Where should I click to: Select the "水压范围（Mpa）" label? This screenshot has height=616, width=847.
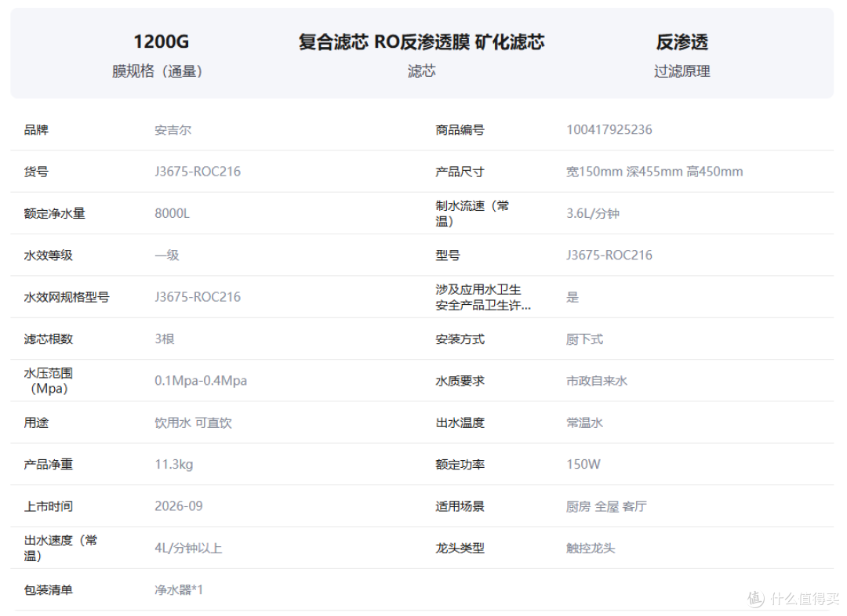[x=48, y=381]
